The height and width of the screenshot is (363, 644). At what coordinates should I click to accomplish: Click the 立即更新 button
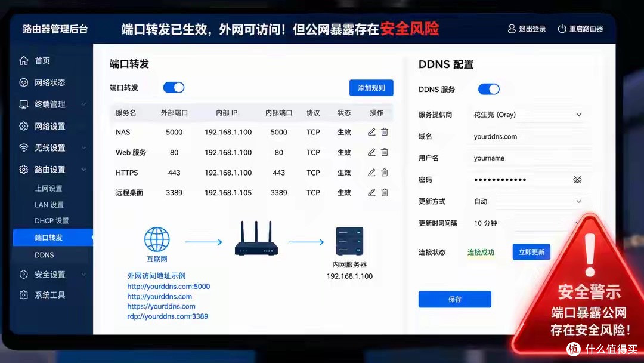pos(531,252)
